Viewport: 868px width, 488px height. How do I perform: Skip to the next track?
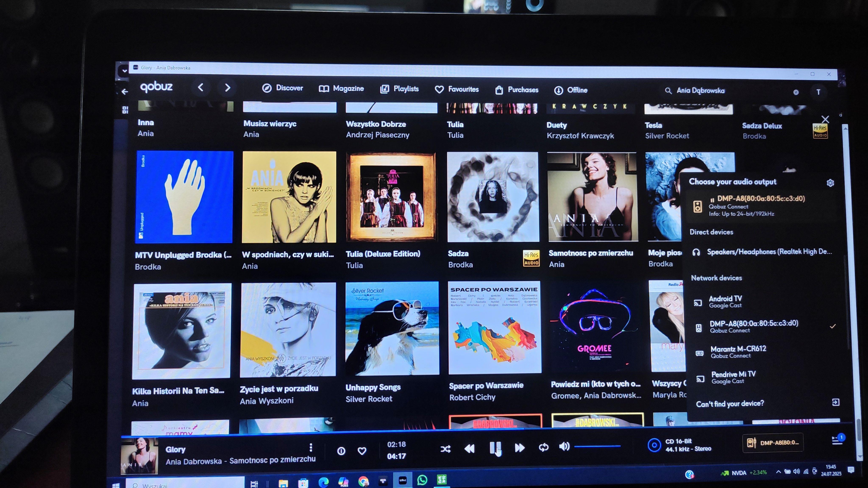click(520, 448)
